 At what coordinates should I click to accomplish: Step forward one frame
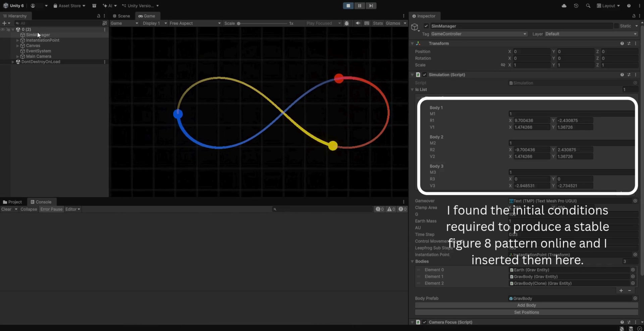pyautogui.click(x=371, y=6)
